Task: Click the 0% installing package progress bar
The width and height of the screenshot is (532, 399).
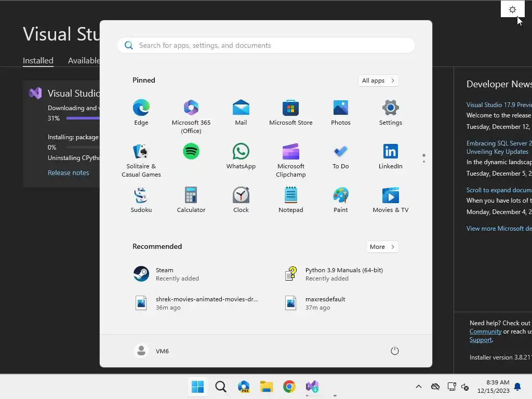Action: (x=83, y=147)
